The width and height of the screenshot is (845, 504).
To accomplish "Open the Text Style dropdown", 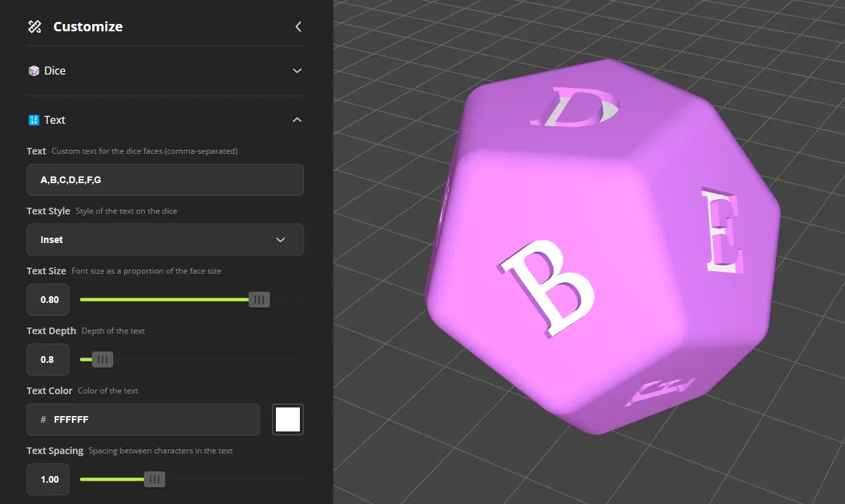I will [165, 240].
